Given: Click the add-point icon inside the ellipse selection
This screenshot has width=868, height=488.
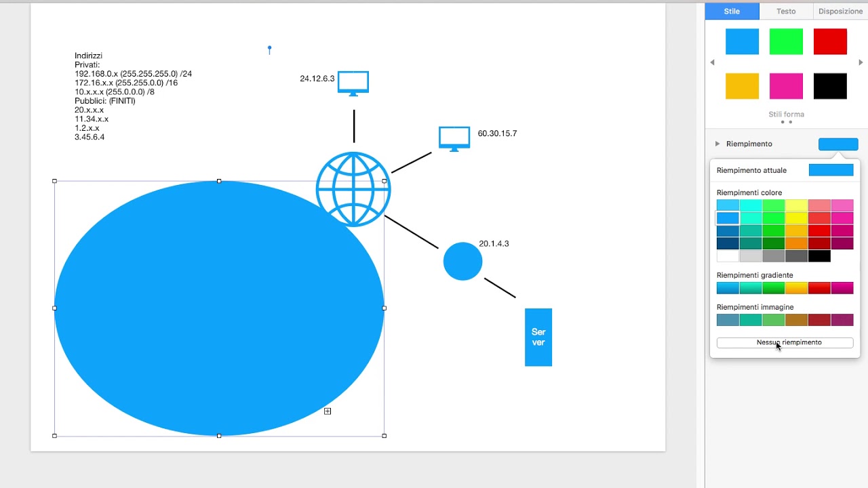Looking at the screenshot, I should click(328, 411).
